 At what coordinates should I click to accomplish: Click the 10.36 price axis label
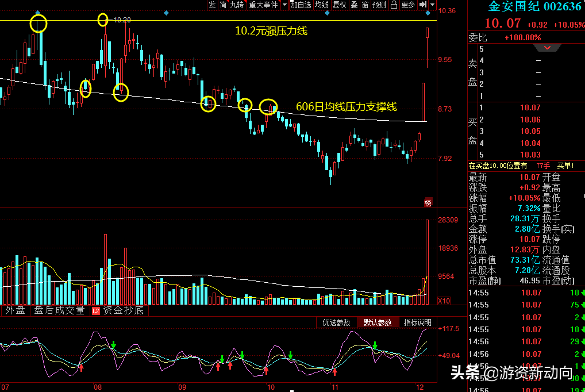[447, 10]
